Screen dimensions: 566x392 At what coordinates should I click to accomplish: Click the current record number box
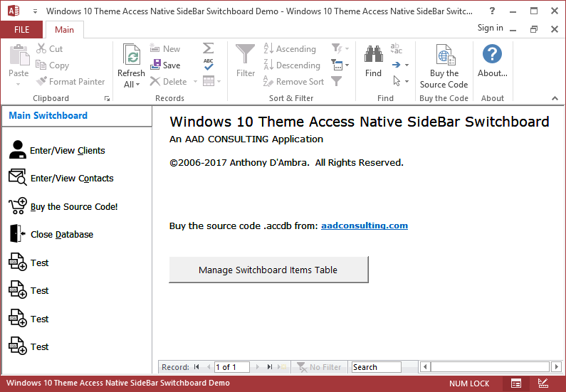pyautogui.click(x=232, y=367)
